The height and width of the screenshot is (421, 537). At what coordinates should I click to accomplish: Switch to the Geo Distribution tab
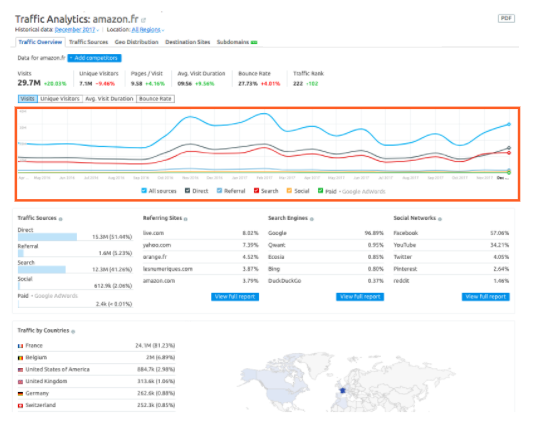[136, 42]
